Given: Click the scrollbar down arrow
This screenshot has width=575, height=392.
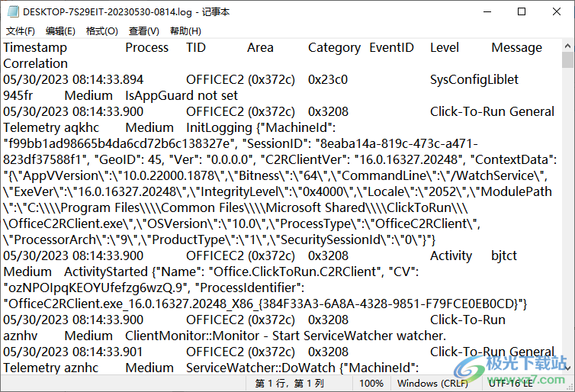Looking at the screenshot, I should pos(567,368).
